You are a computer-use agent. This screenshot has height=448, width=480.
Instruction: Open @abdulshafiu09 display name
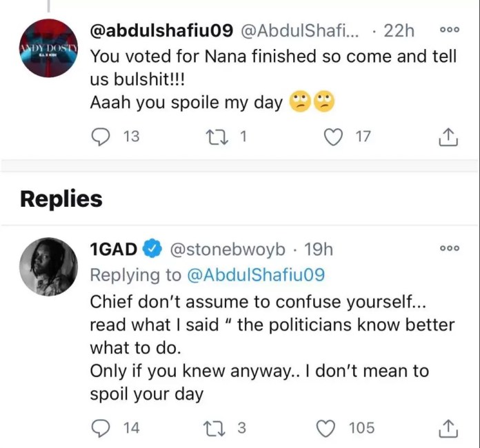161,31
